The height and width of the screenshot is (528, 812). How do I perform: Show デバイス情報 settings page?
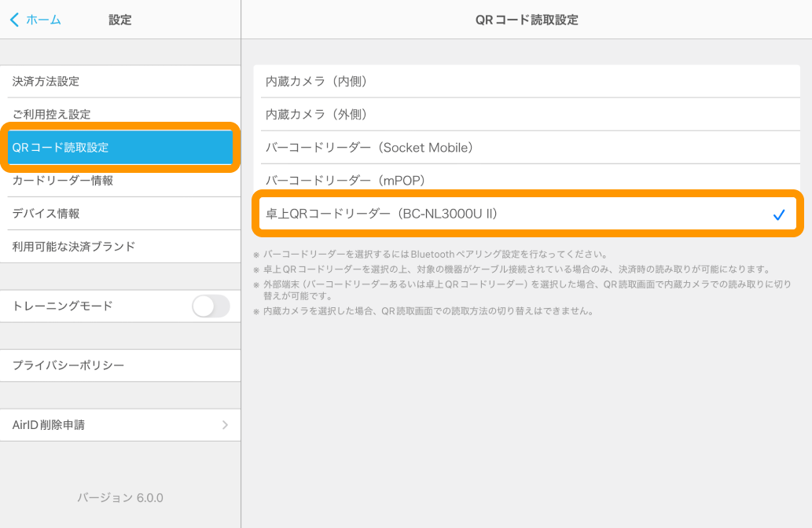click(46, 214)
